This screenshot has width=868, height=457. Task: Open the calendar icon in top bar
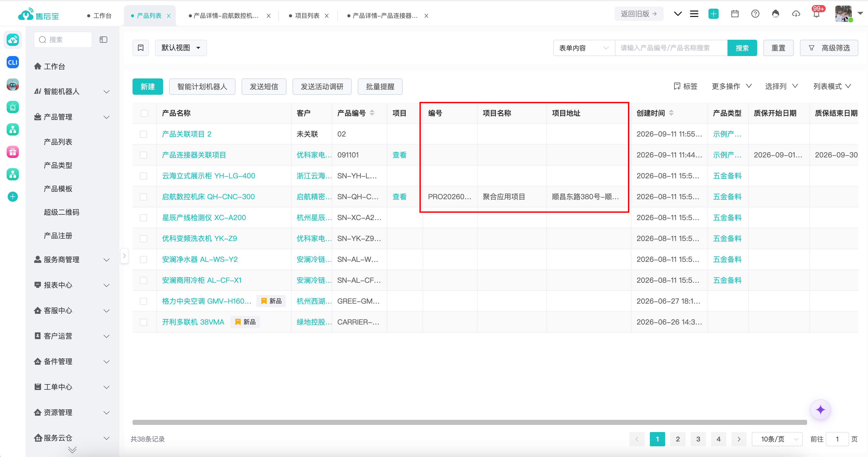735,14
